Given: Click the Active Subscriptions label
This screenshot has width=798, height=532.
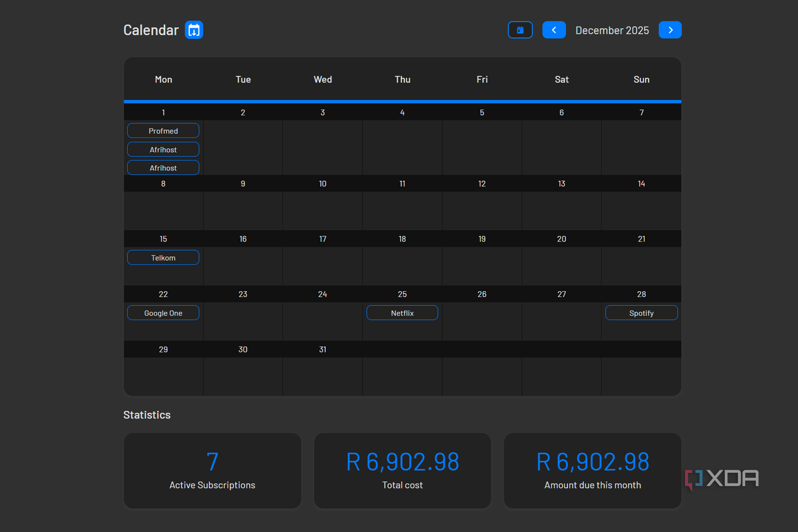Looking at the screenshot, I should coord(212,485).
